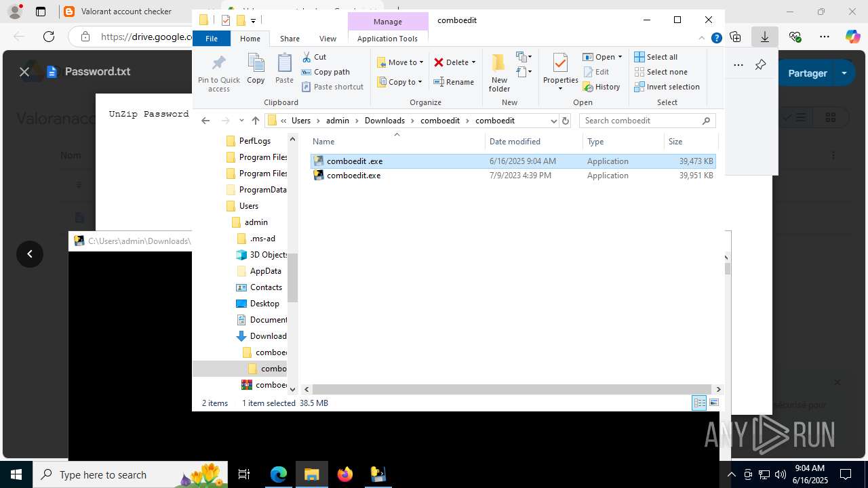Expand the address bar history dropdown
The image size is (868, 488).
pyautogui.click(x=553, y=121)
